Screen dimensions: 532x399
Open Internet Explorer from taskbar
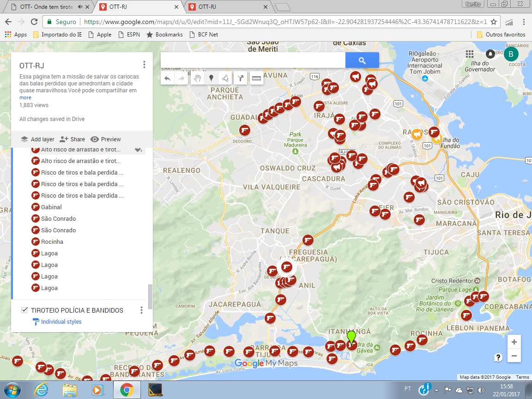tap(41, 390)
